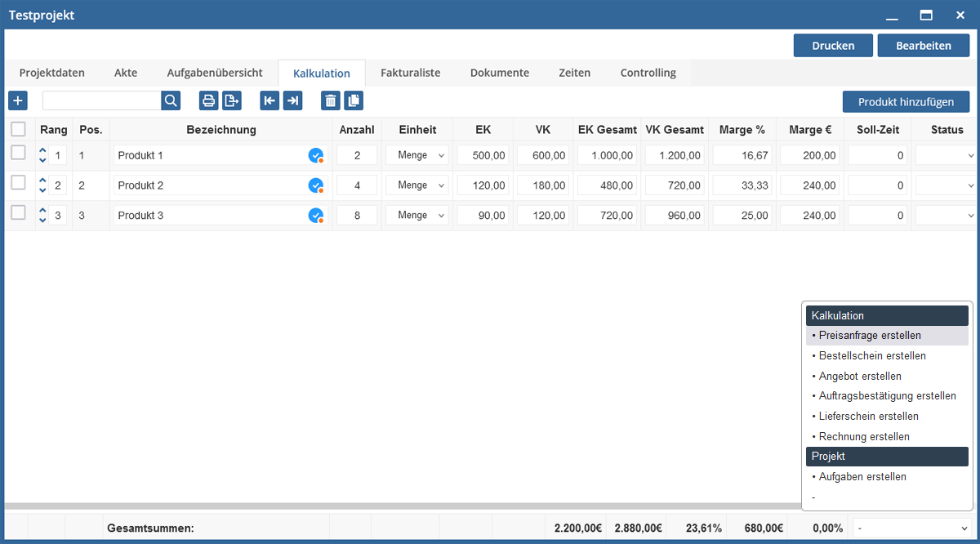Choose 'Angebot erstellen' from the menu
The width and height of the screenshot is (980, 544).
[860, 376]
